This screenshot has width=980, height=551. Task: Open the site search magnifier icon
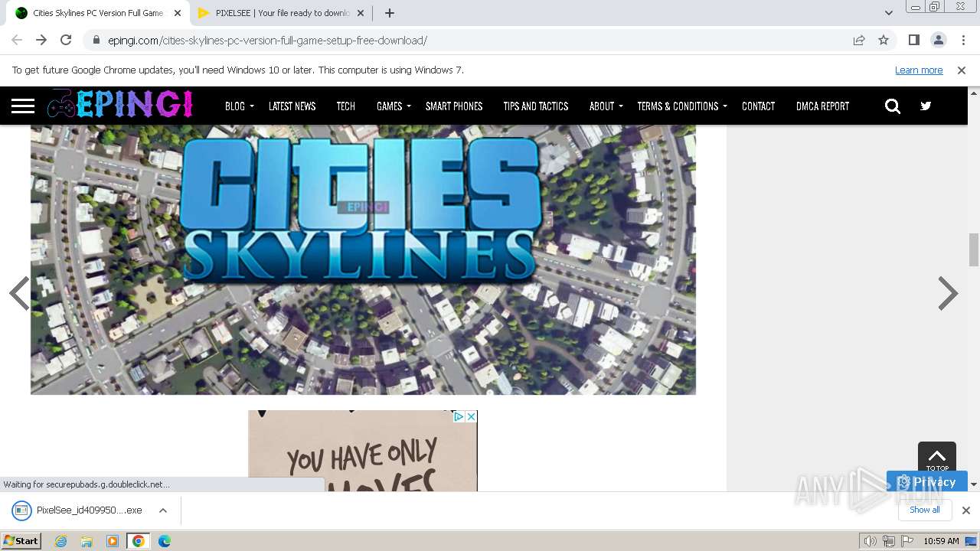tap(893, 106)
